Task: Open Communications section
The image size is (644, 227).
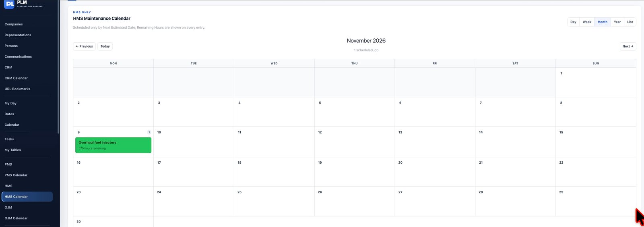Action: coord(18,56)
